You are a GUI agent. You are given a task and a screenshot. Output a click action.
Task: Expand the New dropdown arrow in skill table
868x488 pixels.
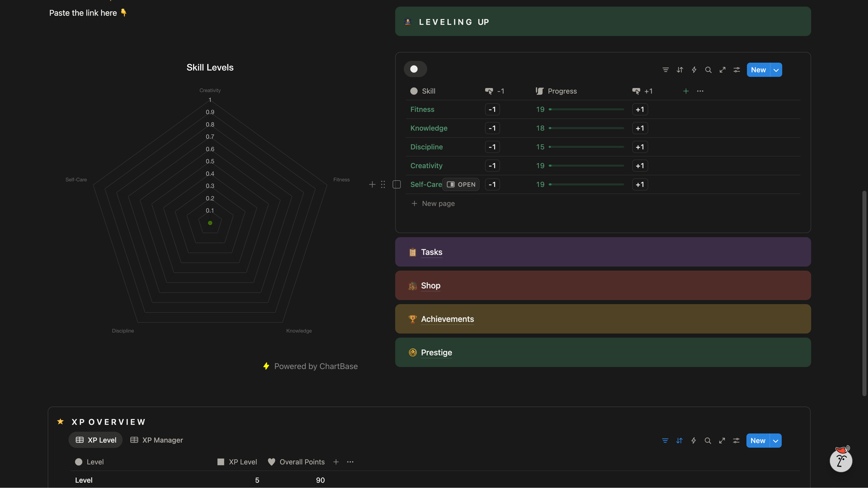[x=776, y=70]
